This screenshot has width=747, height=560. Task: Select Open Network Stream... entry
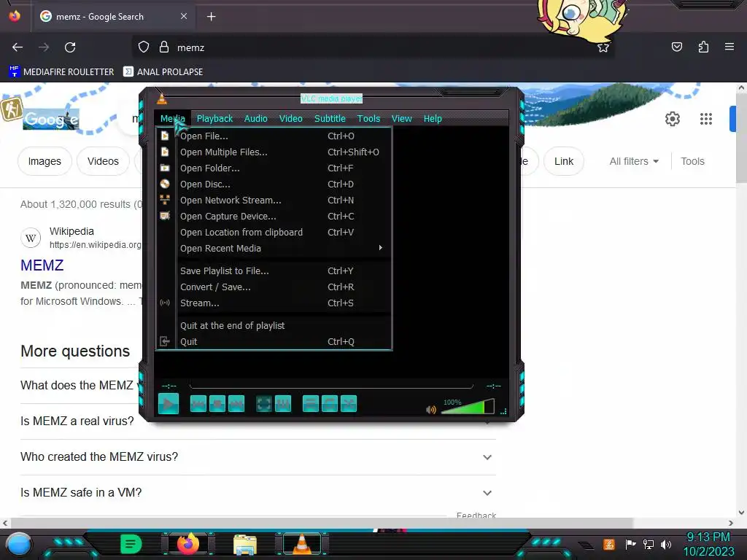tap(285, 200)
